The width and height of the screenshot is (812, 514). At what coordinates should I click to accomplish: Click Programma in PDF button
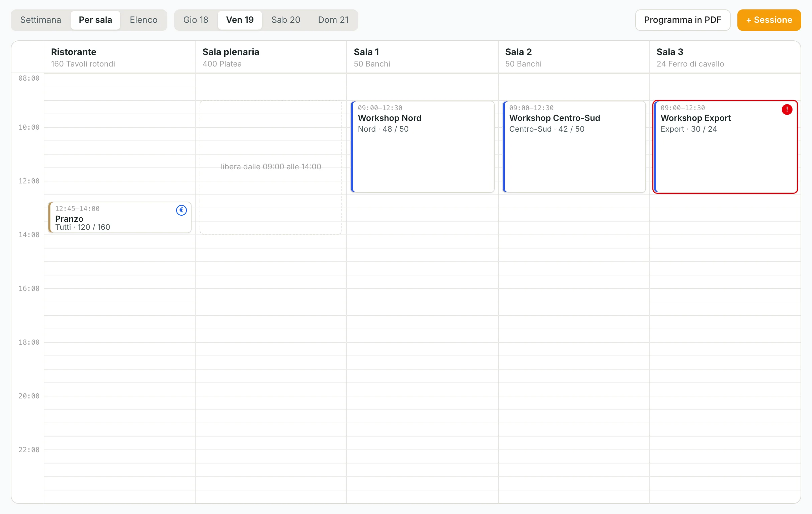[683, 20]
